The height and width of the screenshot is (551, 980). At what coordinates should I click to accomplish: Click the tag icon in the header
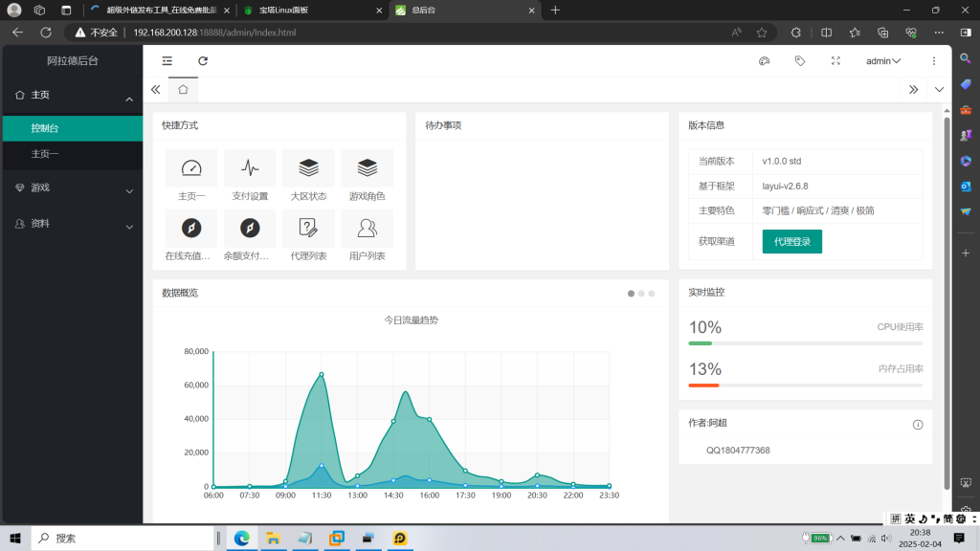(x=800, y=60)
